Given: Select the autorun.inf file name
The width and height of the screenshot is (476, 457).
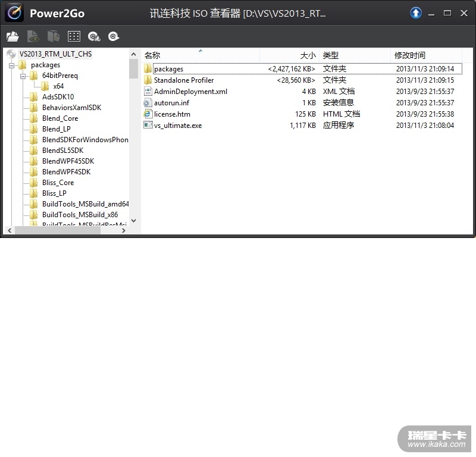Looking at the screenshot, I should pyautogui.click(x=171, y=103).
